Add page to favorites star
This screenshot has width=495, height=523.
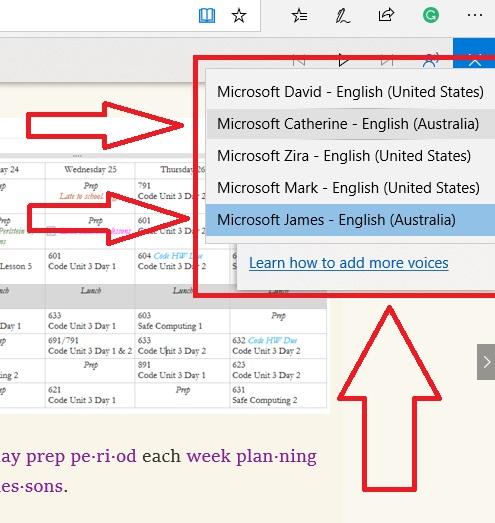click(239, 15)
